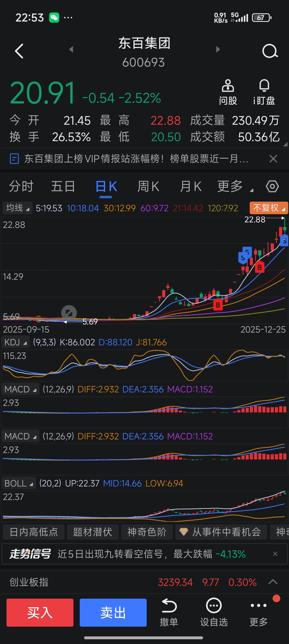This screenshot has width=289, height=644.
Task: Tap the 撤单 cancel order icon
Action: point(169,612)
